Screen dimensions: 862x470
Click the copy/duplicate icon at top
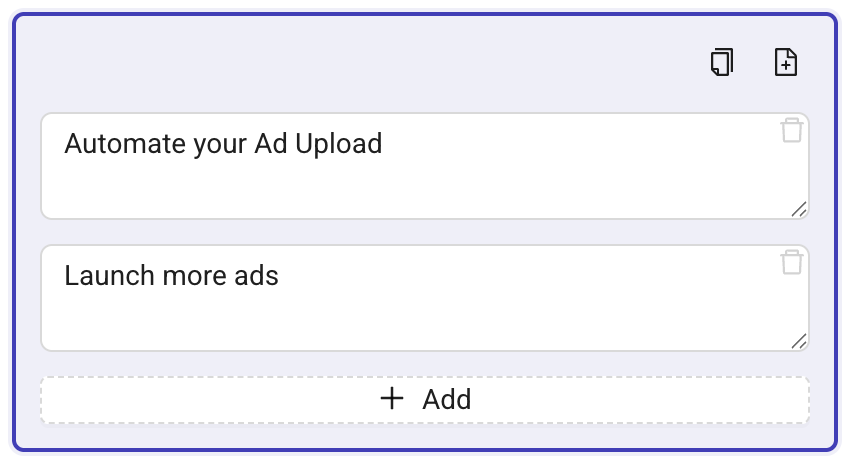coord(722,63)
